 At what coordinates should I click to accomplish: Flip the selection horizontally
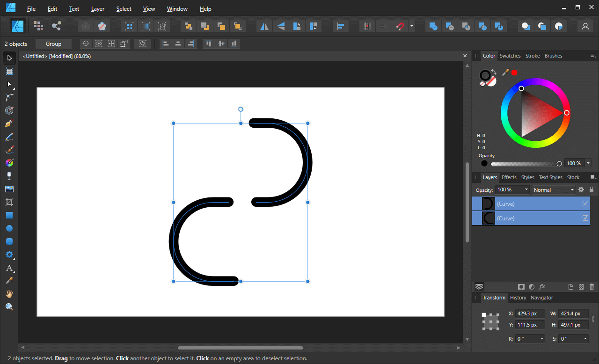[264, 26]
